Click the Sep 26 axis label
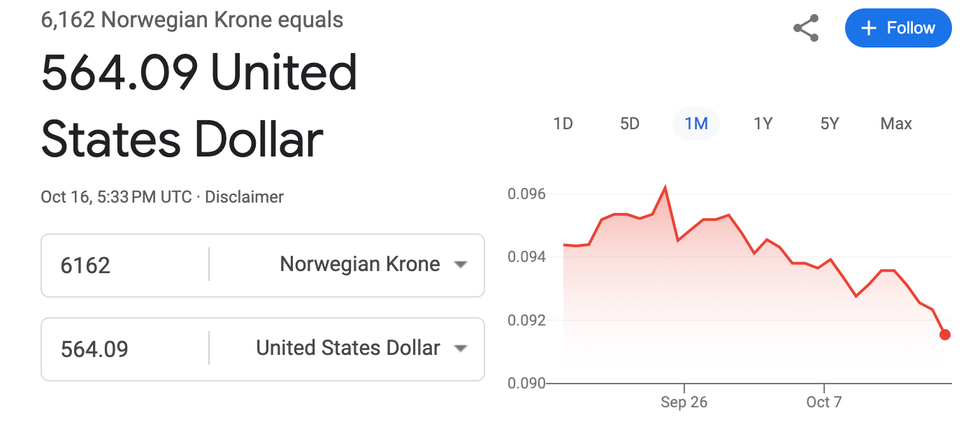Screen dimensions: 980x422 pos(684,402)
